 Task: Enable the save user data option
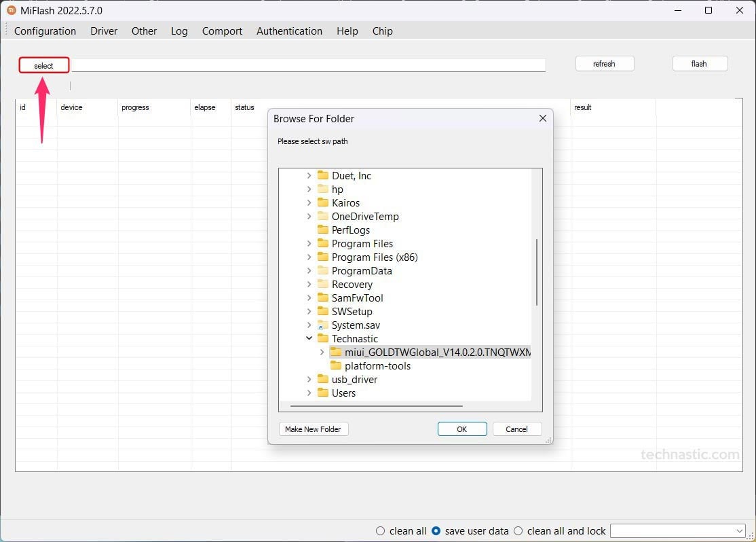pyautogui.click(x=436, y=531)
